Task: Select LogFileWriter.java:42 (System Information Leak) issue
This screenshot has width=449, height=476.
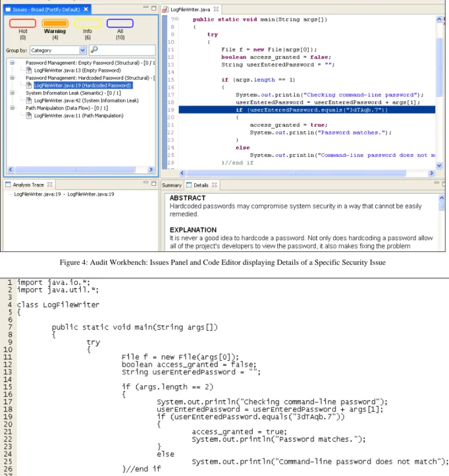Action: (86, 100)
